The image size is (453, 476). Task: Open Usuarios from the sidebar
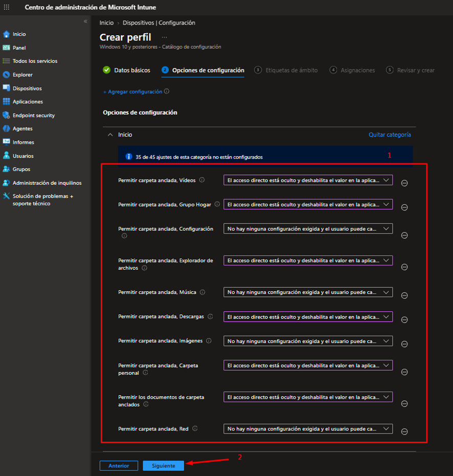tap(23, 156)
